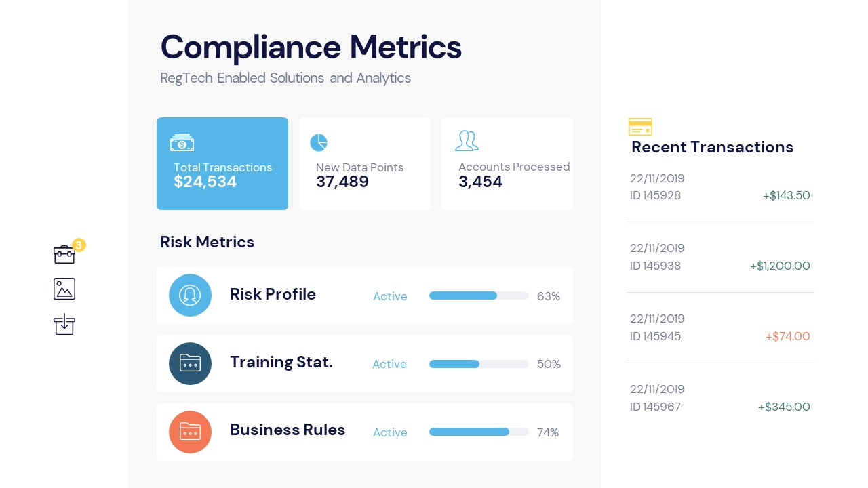Image resolution: width=868 pixels, height=488 pixels.
Task: Click the yellow credit card icon
Action: [640, 127]
